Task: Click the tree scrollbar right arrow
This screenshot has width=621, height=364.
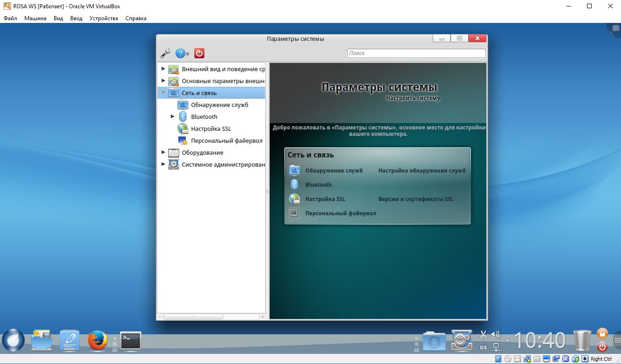Action: [x=263, y=317]
